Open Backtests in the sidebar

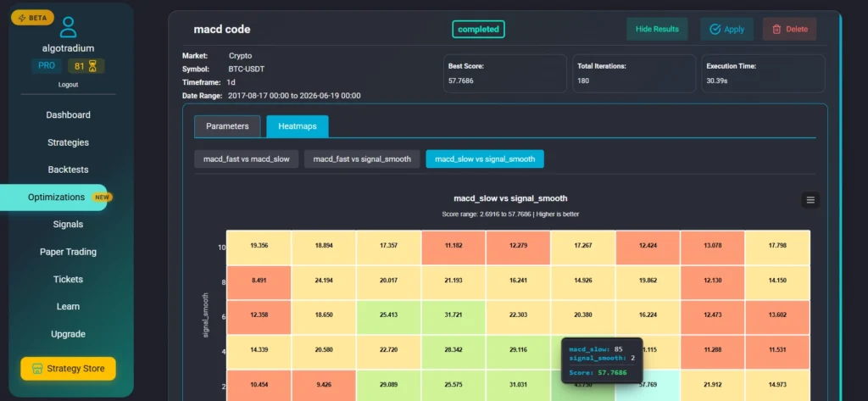(68, 170)
